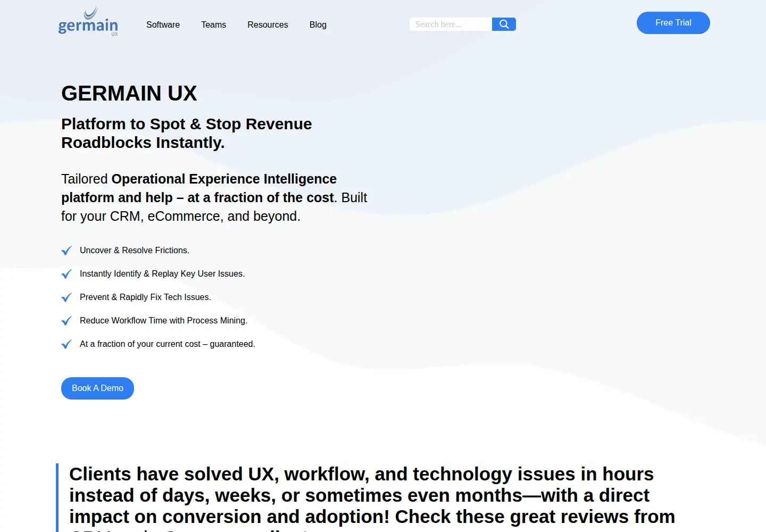Click the Book A Demo button
The width and height of the screenshot is (766, 532).
coord(97,388)
